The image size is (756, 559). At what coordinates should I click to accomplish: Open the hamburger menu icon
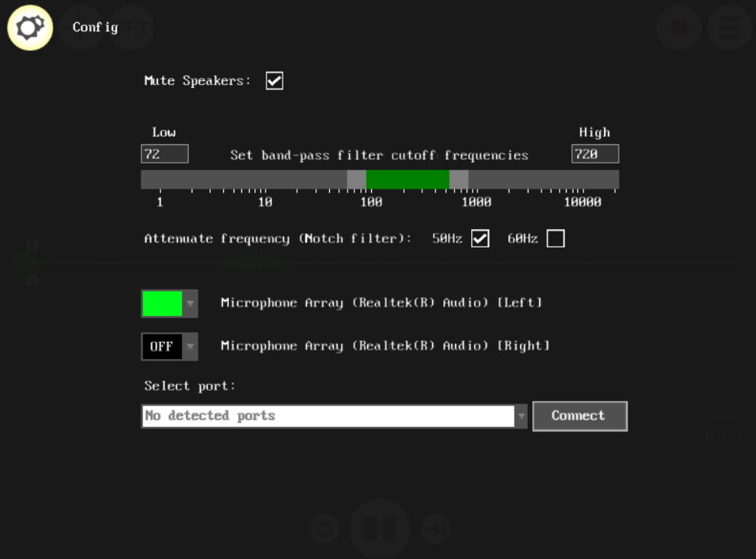tap(729, 27)
